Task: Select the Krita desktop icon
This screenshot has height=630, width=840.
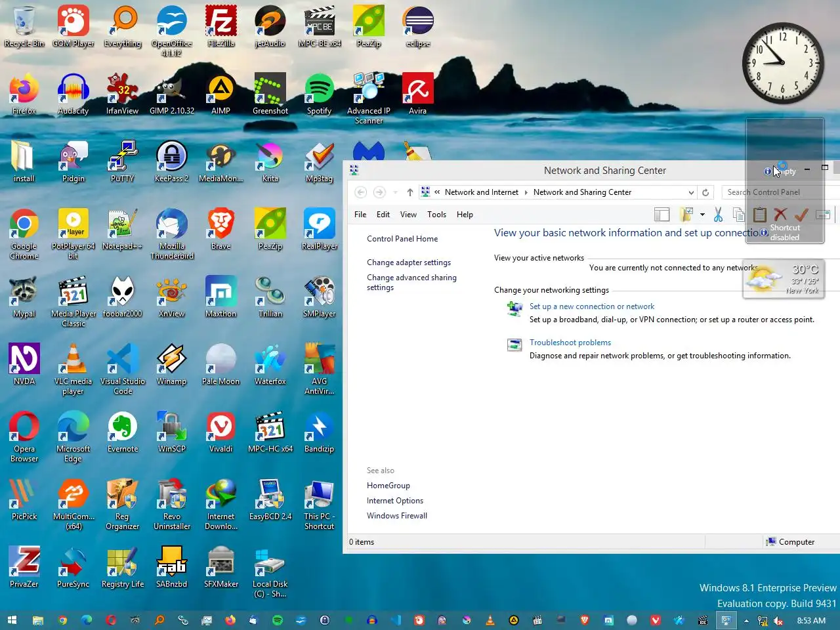Action: coord(270,161)
